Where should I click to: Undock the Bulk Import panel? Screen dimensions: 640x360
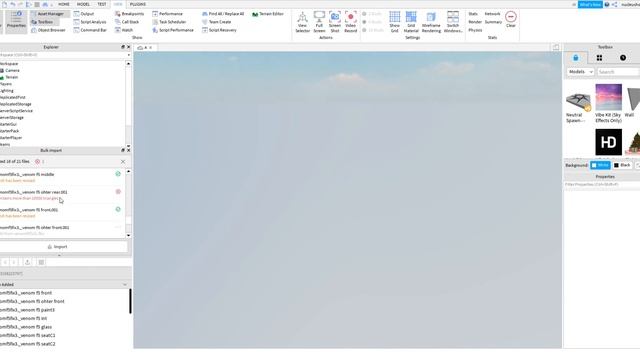click(123, 151)
